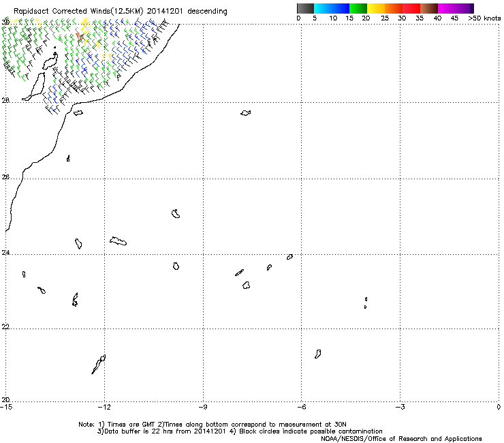Click the '20141201' date in the title
504x443 pixels.
[x=165, y=12]
